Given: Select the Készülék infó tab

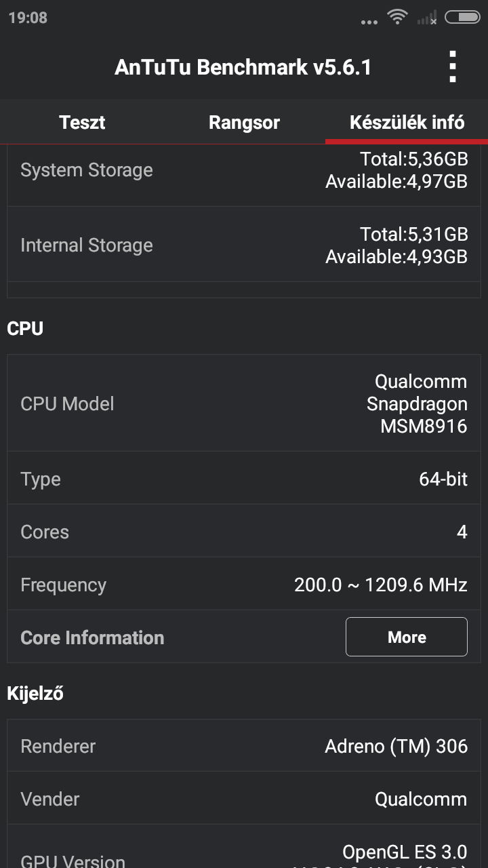Looking at the screenshot, I should [x=407, y=123].
